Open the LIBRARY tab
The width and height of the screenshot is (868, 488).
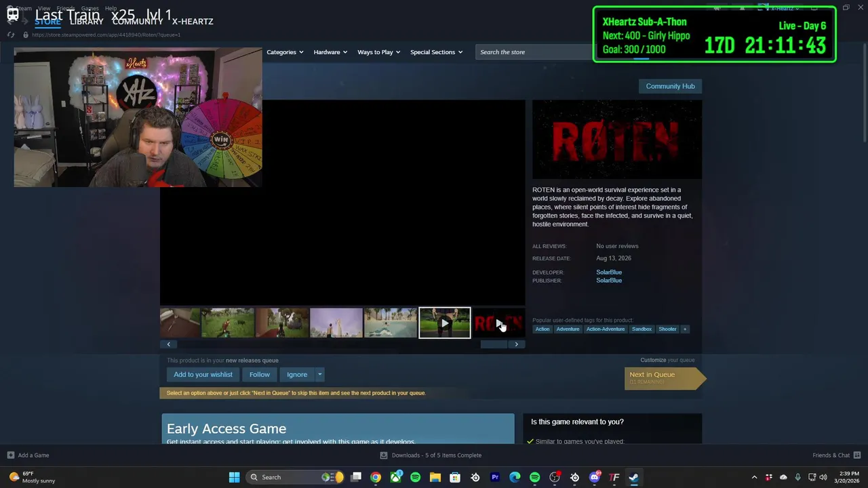pyautogui.click(x=86, y=22)
